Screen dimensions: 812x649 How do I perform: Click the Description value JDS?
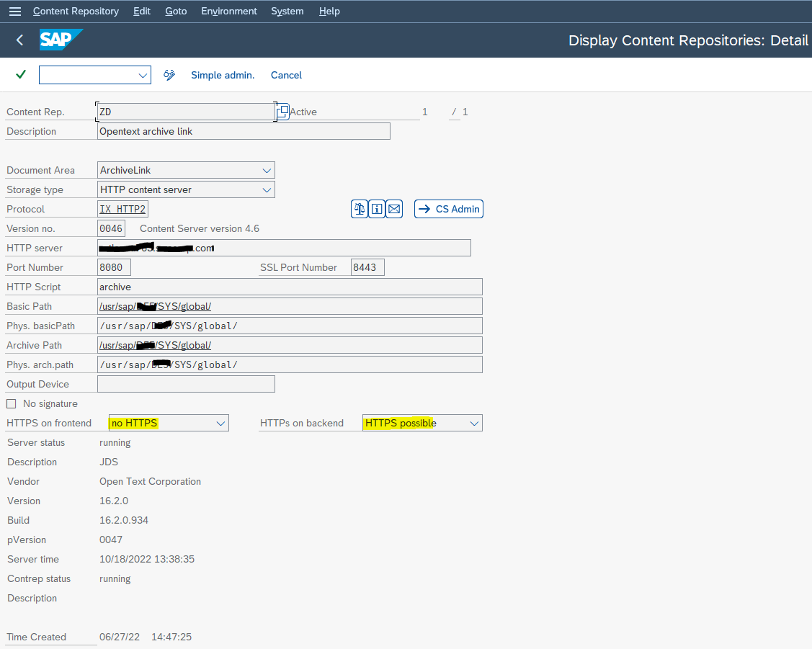[109, 462]
